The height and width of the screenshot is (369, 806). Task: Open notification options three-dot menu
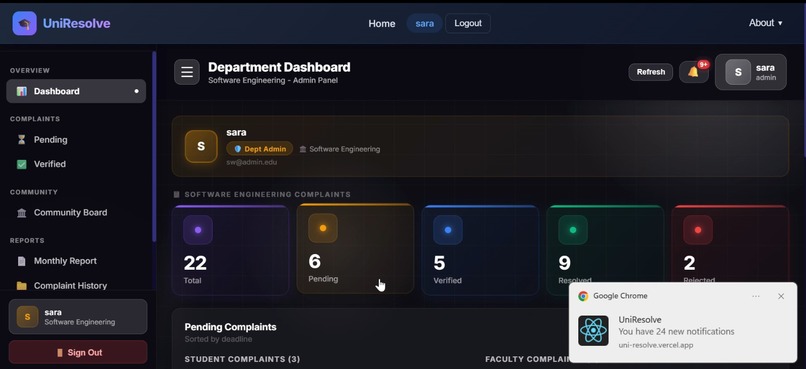tap(756, 296)
